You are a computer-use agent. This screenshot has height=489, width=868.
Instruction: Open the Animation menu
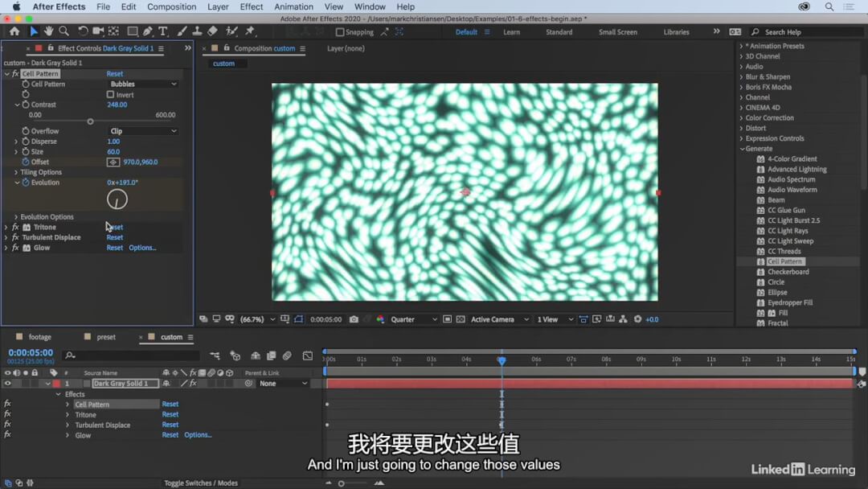click(293, 6)
